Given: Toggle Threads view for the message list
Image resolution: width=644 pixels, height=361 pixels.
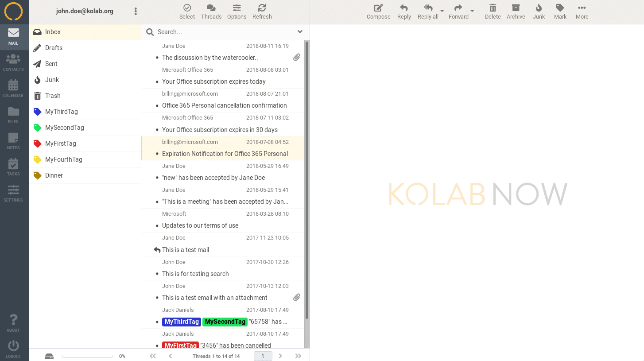Looking at the screenshot, I should coord(211,12).
